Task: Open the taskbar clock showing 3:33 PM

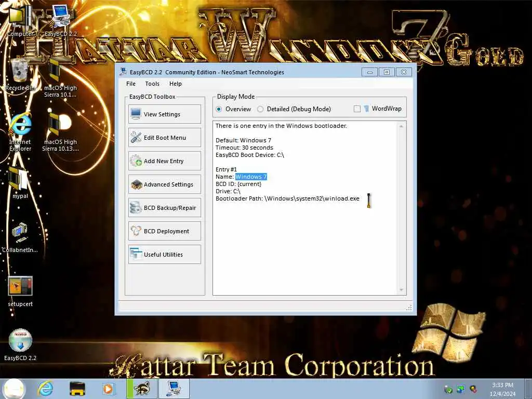Action: tap(502, 389)
